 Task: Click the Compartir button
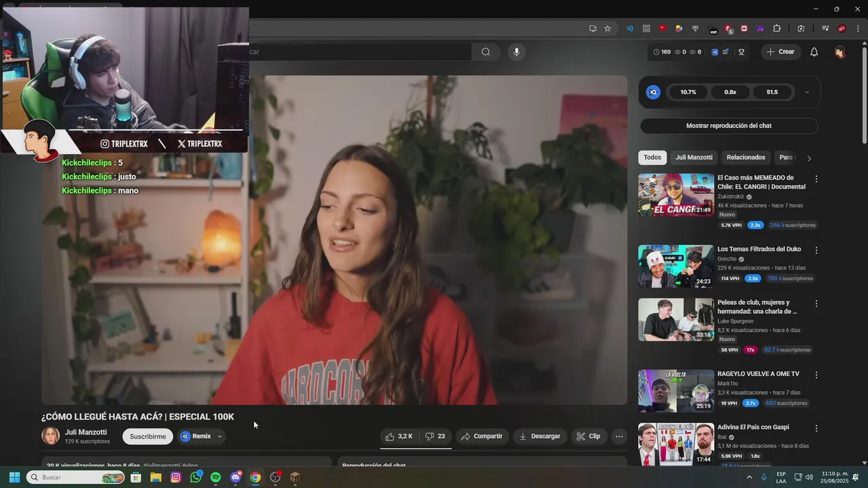pyautogui.click(x=482, y=436)
